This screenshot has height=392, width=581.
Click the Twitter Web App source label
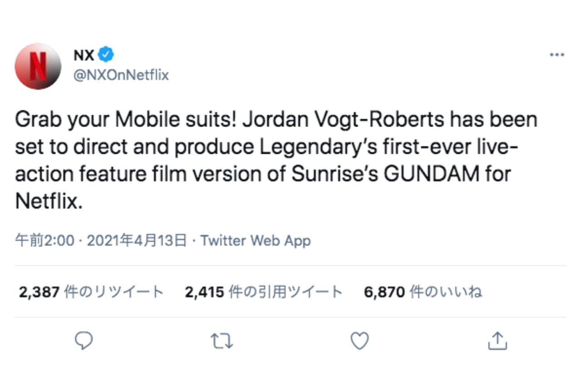pos(254,240)
